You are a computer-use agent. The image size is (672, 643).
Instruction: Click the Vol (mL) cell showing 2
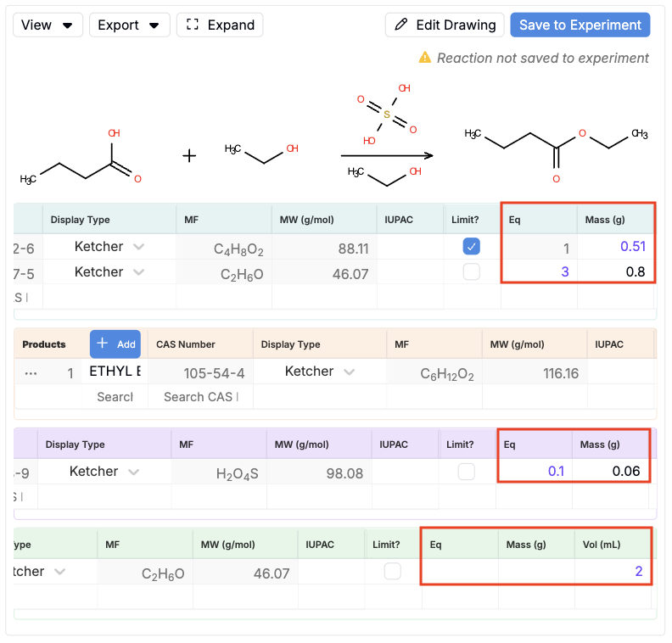pyautogui.click(x=612, y=571)
